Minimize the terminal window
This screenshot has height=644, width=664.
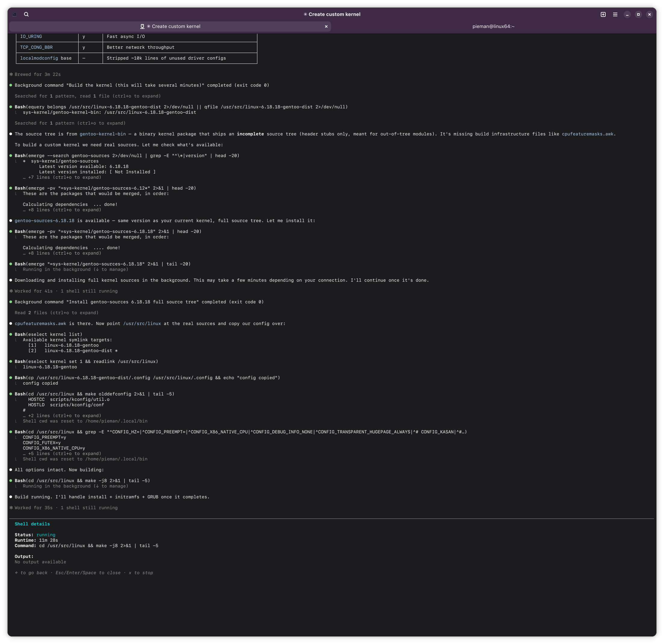pyautogui.click(x=627, y=14)
